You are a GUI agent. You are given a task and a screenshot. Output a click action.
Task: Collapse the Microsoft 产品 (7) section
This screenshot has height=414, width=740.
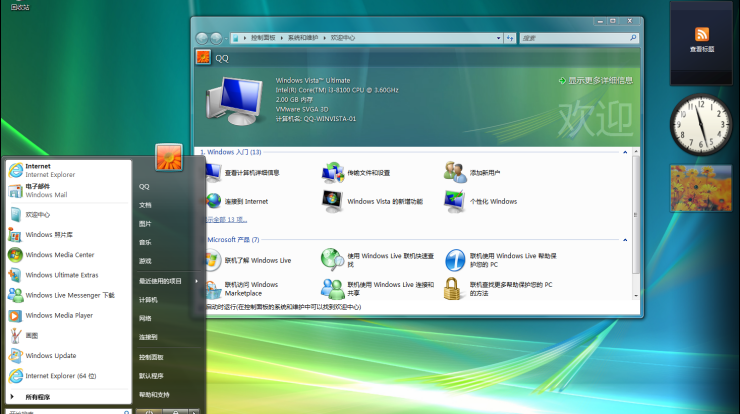(625, 240)
